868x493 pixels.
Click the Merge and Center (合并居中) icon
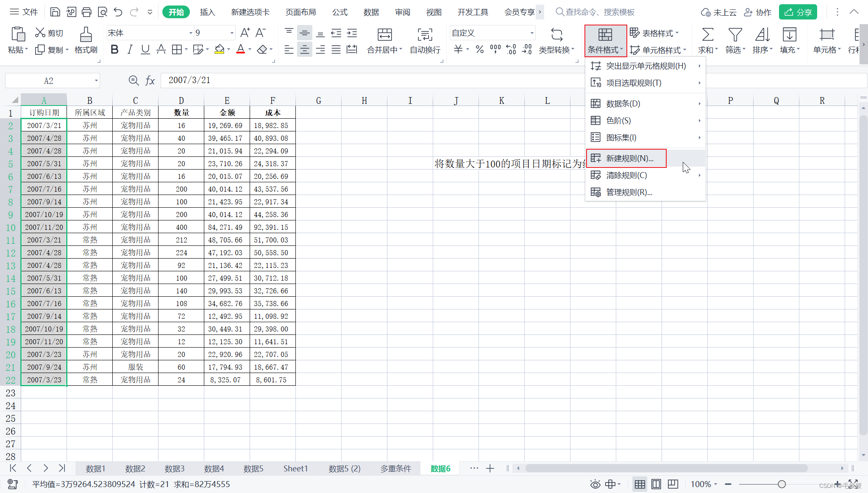[384, 35]
